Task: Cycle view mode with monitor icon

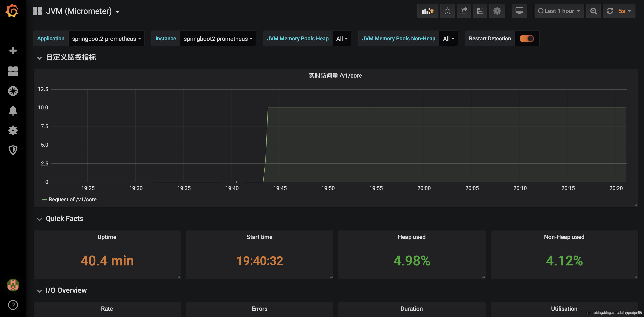Action: pyautogui.click(x=519, y=11)
